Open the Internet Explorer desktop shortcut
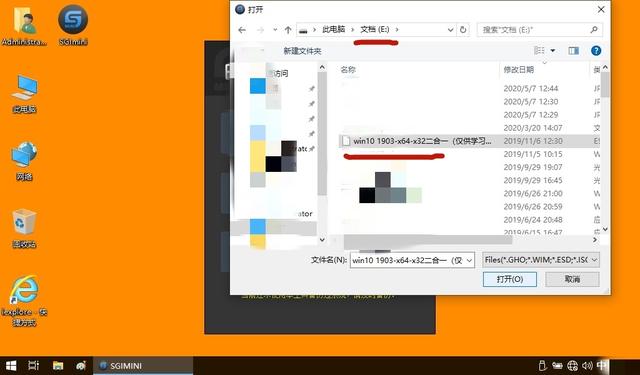This screenshot has height=375, width=640. (24, 301)
